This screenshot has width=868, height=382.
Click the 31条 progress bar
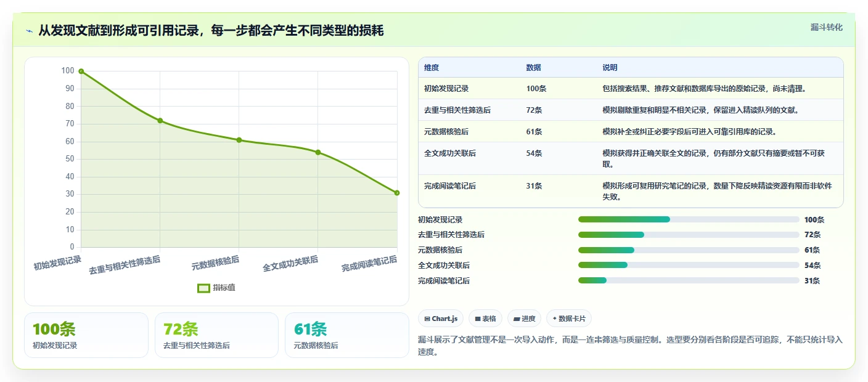[x=689, y=281]
